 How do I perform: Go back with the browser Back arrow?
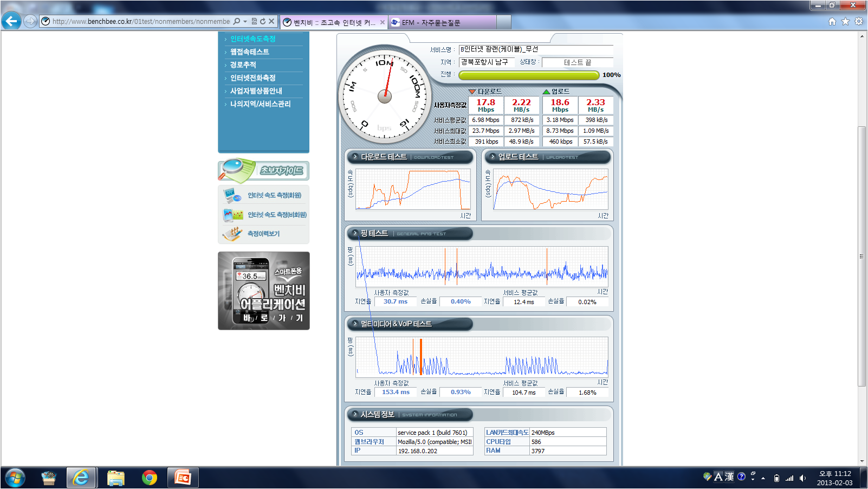[11, 21]
